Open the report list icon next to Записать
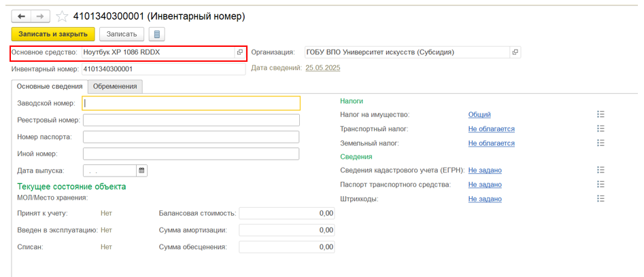The image size is (644, 277). point(156,35)
